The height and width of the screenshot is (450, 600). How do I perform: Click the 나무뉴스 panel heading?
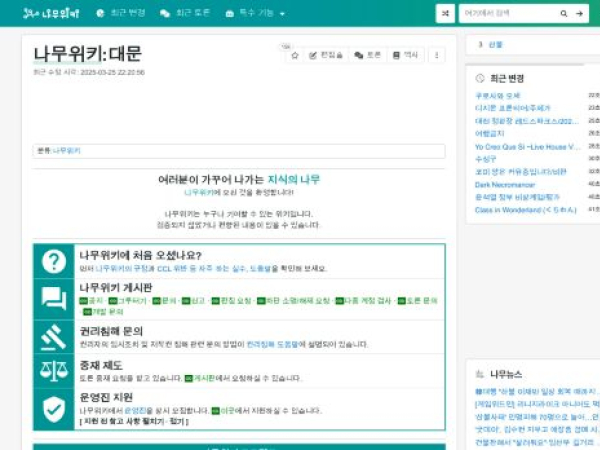click(x=506, y=374)
